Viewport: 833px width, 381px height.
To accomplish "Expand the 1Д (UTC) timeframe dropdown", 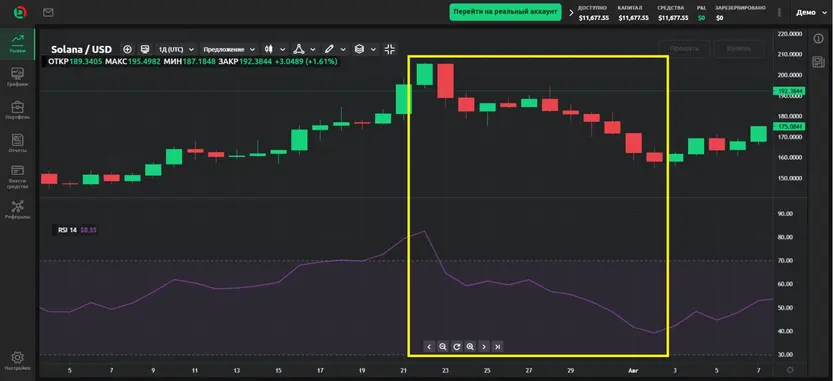I will click(x=175, y=49).
